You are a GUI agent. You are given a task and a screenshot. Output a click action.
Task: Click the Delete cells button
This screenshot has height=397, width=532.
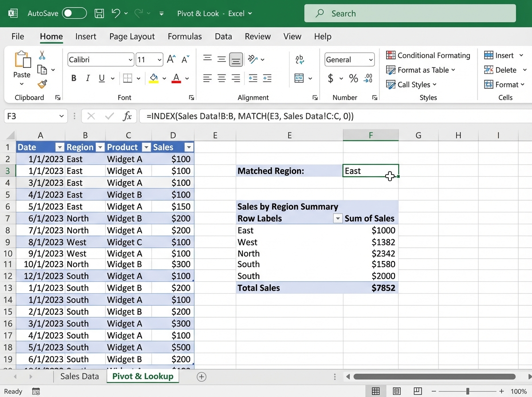(501, 70)
